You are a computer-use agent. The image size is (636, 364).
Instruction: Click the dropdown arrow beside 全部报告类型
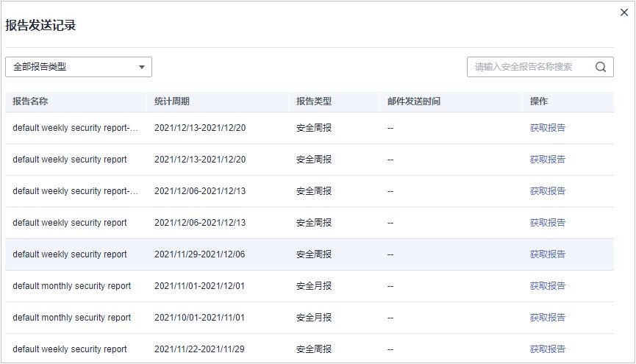click(142, 67)
